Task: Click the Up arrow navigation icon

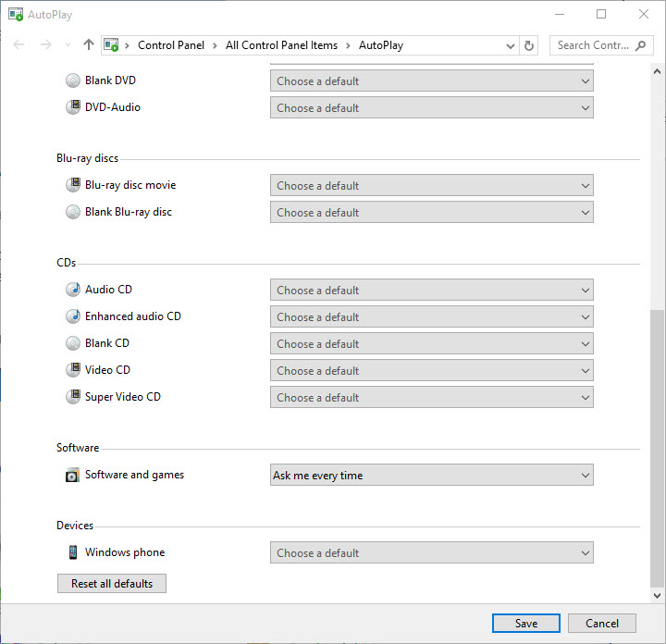Action: [x=89, y=44]
